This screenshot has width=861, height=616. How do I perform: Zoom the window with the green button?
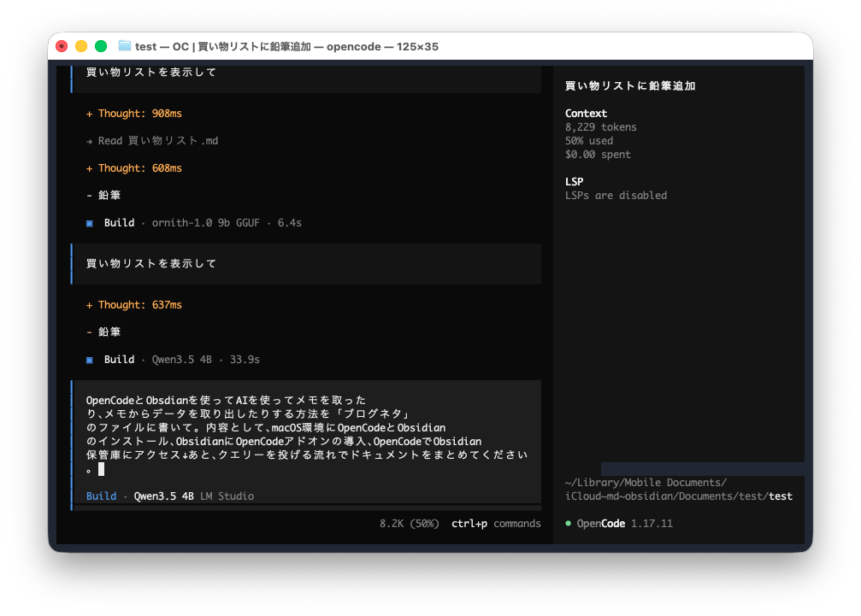[x=101, y=46]
